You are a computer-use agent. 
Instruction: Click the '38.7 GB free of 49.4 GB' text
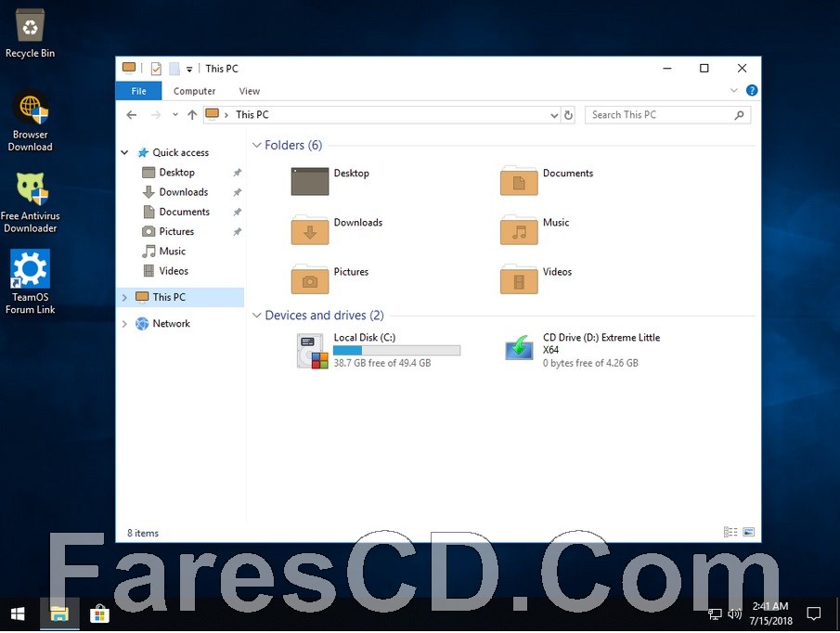coord(382,363)
